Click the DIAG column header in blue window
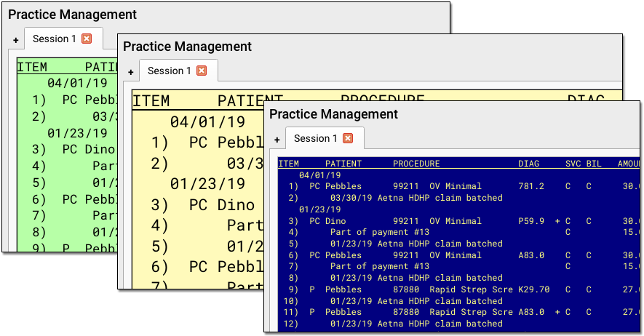This screenshot has height=336, width=644. (x=528, y=164)
